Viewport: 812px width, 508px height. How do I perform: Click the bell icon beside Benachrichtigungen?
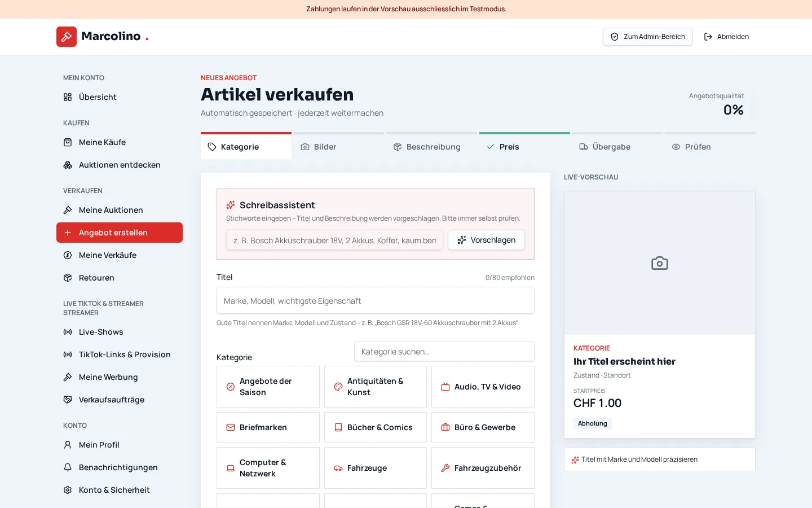point(68,467)
